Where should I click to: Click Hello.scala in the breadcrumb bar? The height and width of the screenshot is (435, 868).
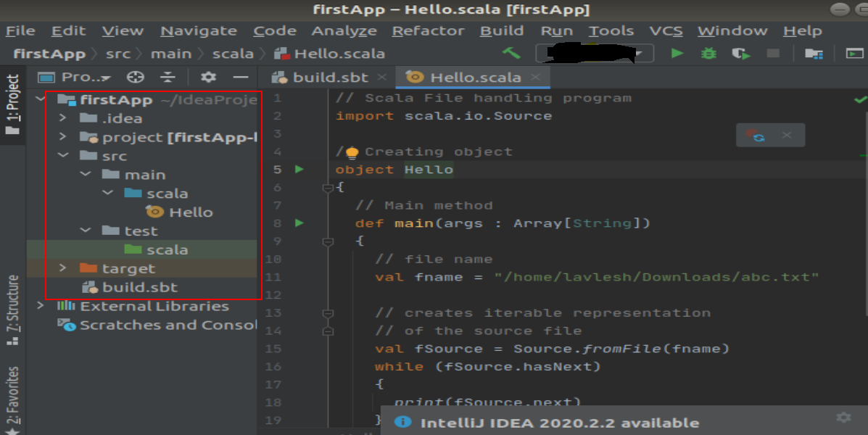point(330,54)
